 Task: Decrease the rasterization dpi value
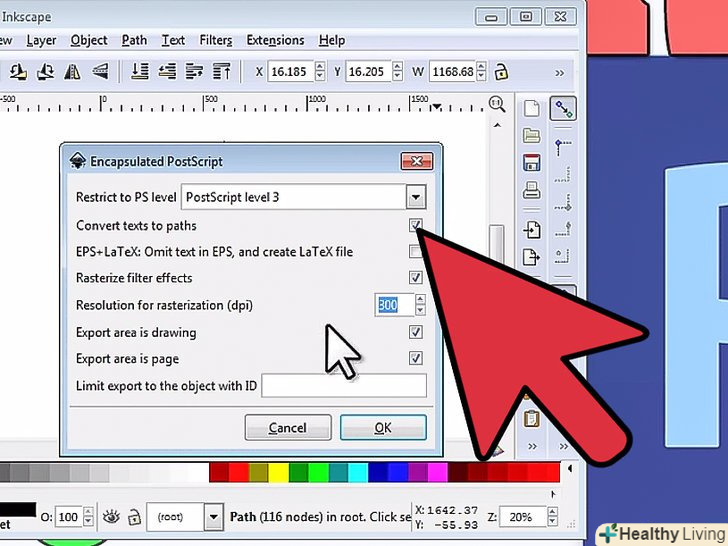(420, 311)
